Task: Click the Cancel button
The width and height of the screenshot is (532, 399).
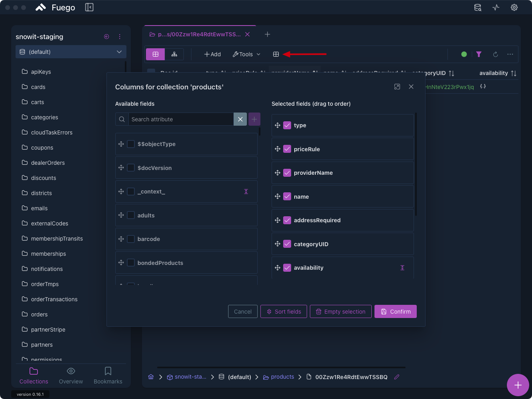Action: click(243, 312)
